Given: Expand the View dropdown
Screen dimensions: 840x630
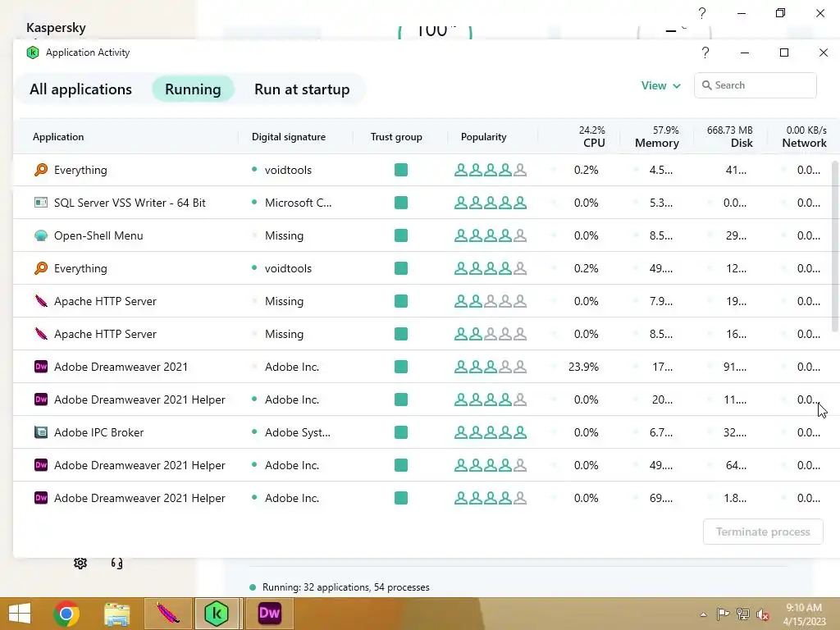Looking at the screenshot, I should pyautogui.click(x=661, y=85).
